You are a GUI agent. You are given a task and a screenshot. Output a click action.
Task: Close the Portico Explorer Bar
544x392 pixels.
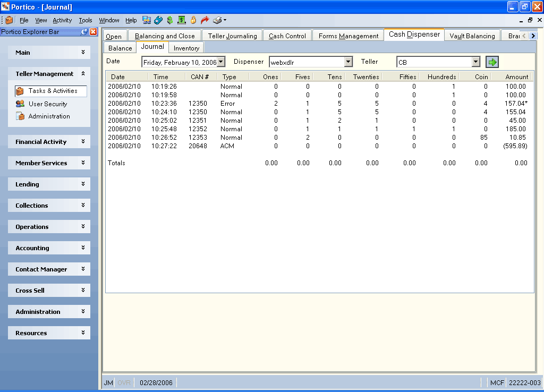tap(93, 32)
